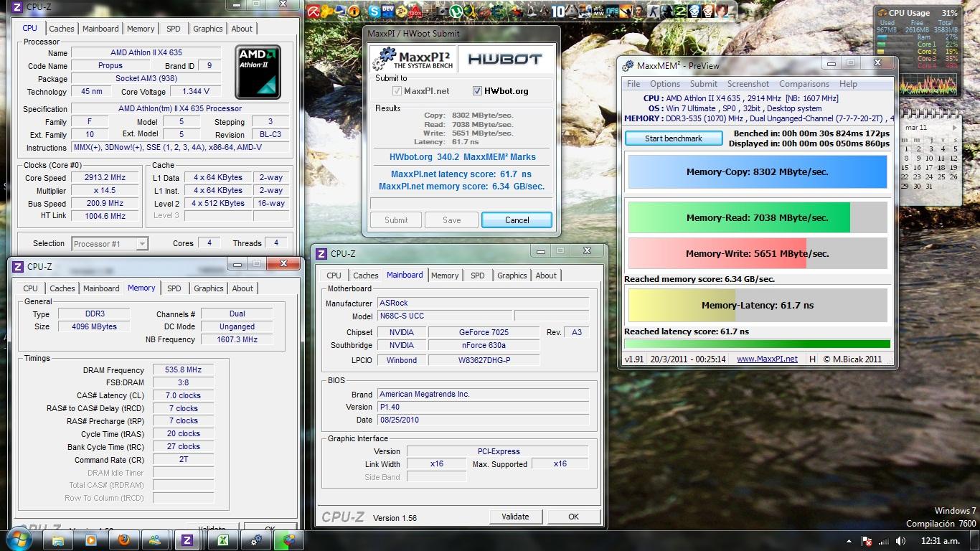Open the camera icon in top dock

pyautogui.click(x=443, y=11)
